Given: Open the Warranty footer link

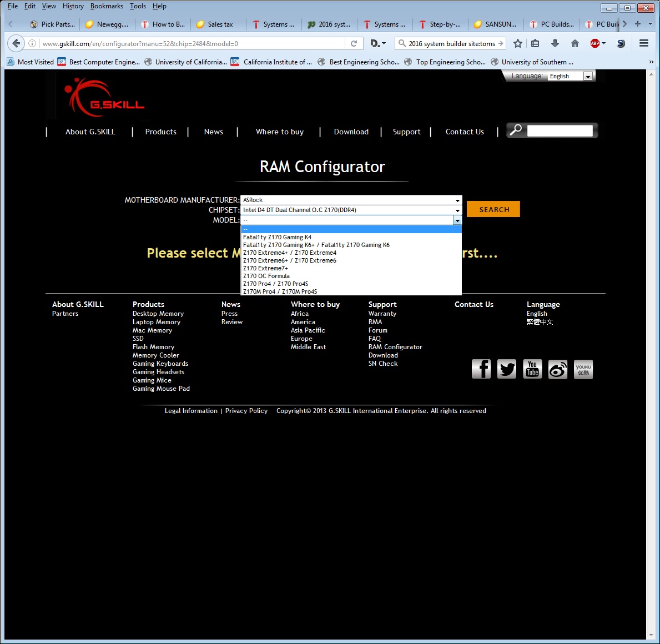Looking at the screenshot, I should (x=382, y=314).
